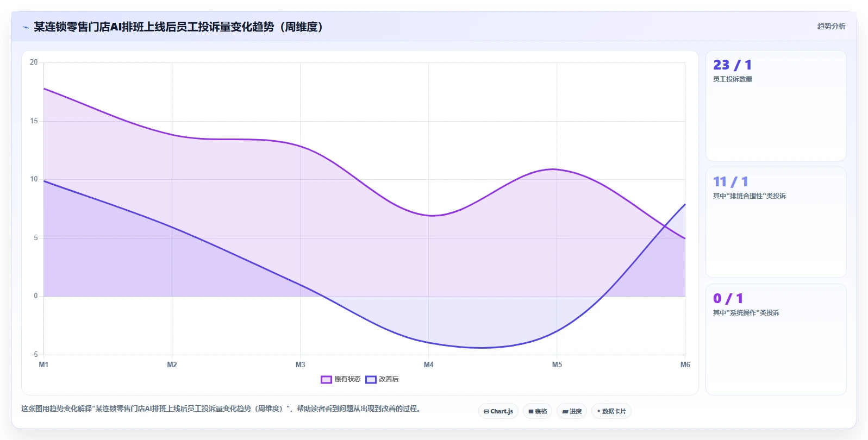Screen dimensions: 868x440
Task: Click the y-axis value -5
Action: (x=34, y=355)
